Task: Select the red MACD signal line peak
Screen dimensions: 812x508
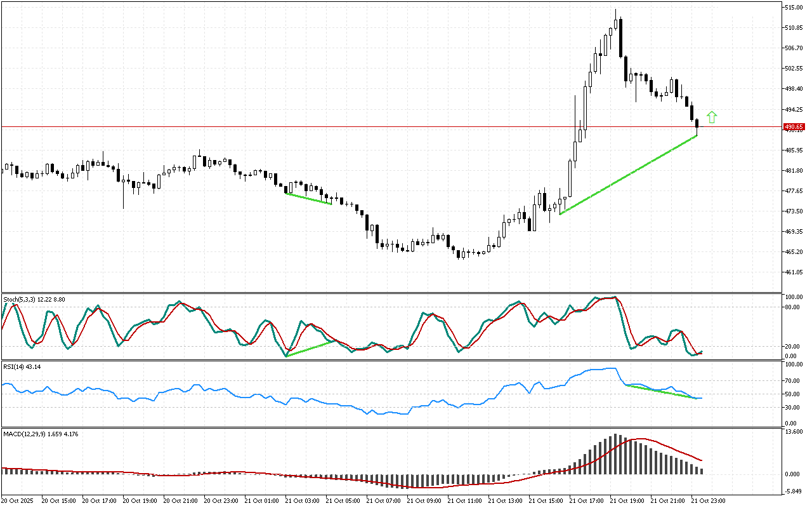Action: click(642, 439)
